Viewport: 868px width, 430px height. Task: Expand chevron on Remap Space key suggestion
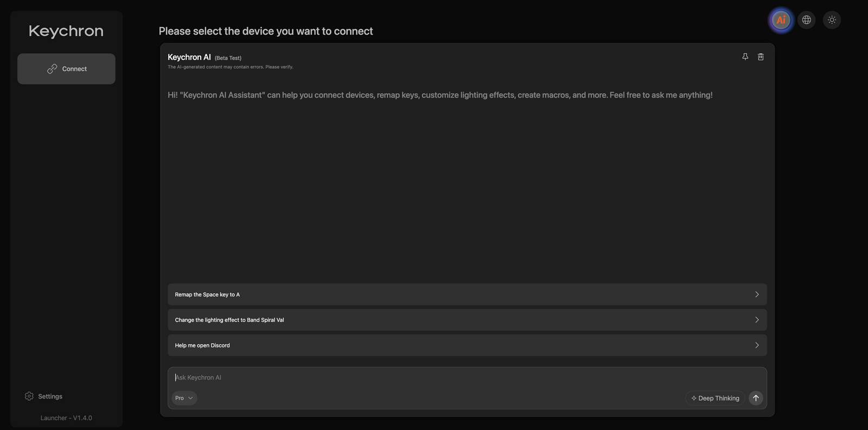[x=757, y=294]
